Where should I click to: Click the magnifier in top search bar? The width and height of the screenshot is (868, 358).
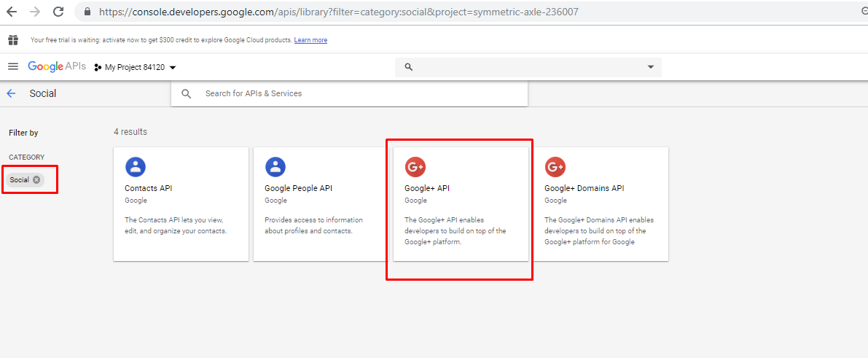click(409, 67)
